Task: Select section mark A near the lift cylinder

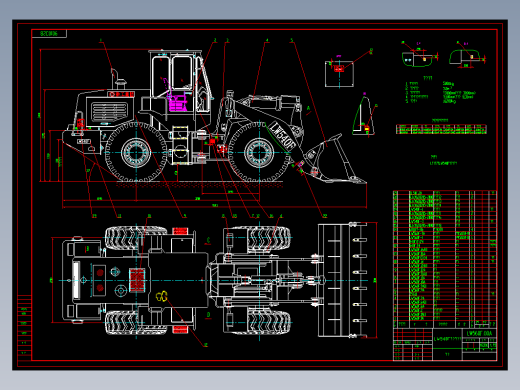Action: (308, 108)
